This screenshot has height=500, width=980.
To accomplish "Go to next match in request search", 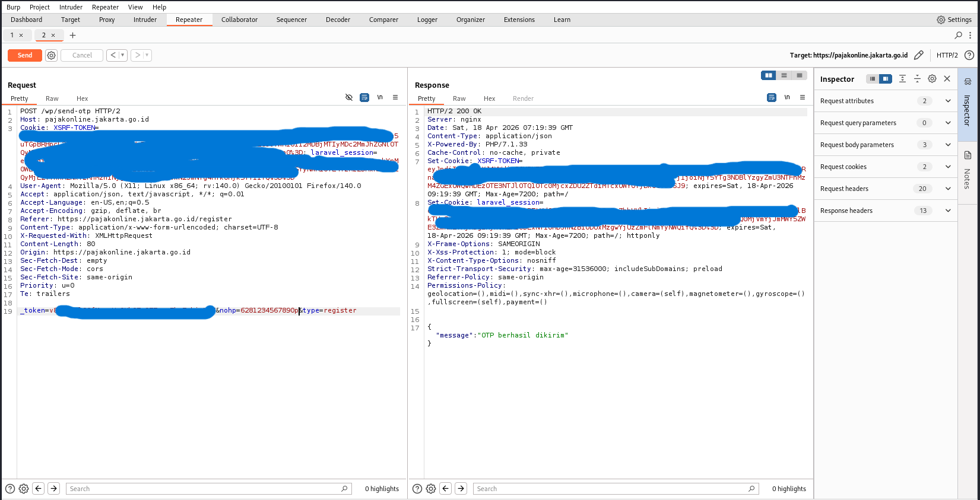I will [x=54, y=489].
